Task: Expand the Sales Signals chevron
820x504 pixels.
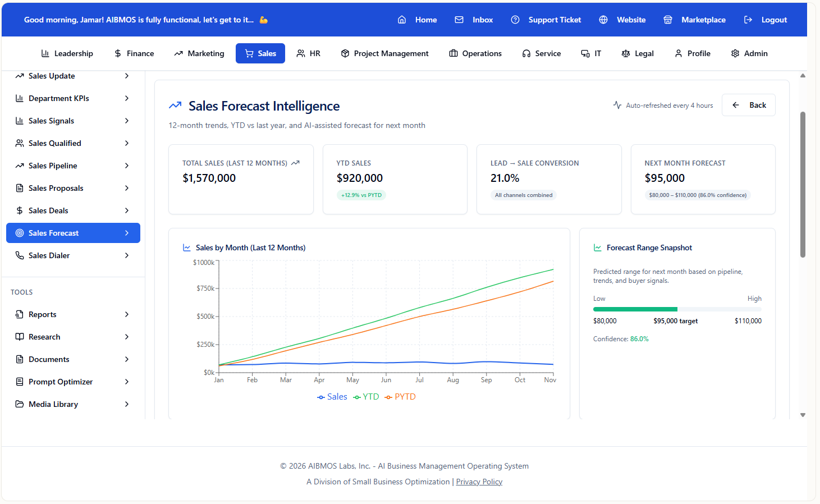Action: pos(127,121)
